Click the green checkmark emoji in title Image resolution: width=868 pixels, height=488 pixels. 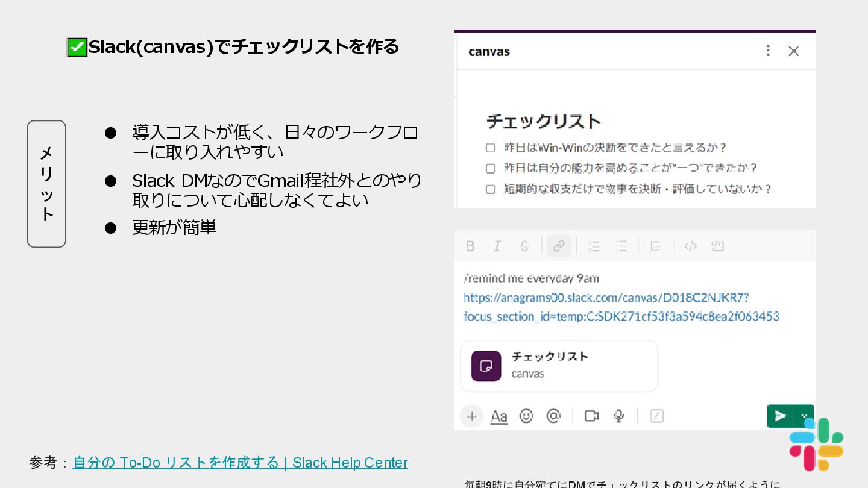point(77,47)
